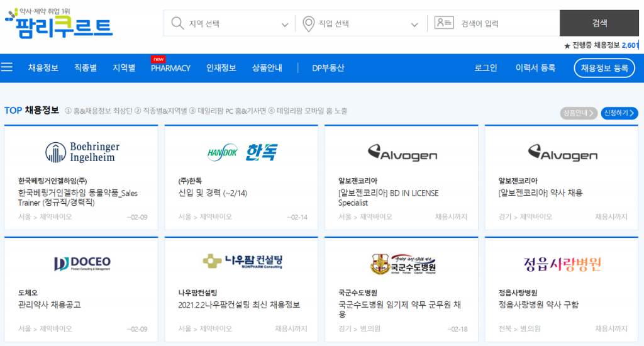
Task: Open the 동물약품_Sales Trainer job posting
Action: pyautogui.click(x=77, y=198)
